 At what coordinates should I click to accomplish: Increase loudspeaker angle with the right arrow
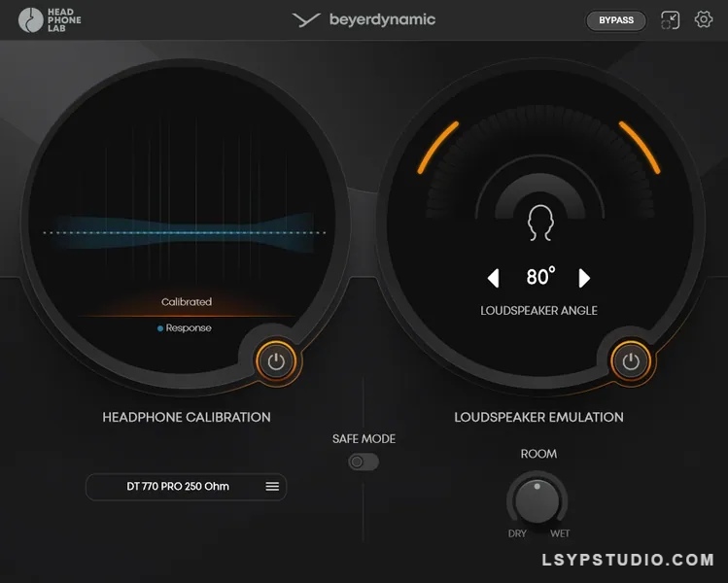click(584, 278)
